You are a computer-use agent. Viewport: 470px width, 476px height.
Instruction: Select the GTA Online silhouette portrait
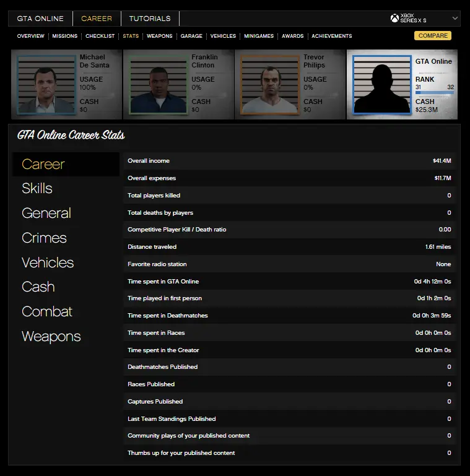click(x=382, y=84)
